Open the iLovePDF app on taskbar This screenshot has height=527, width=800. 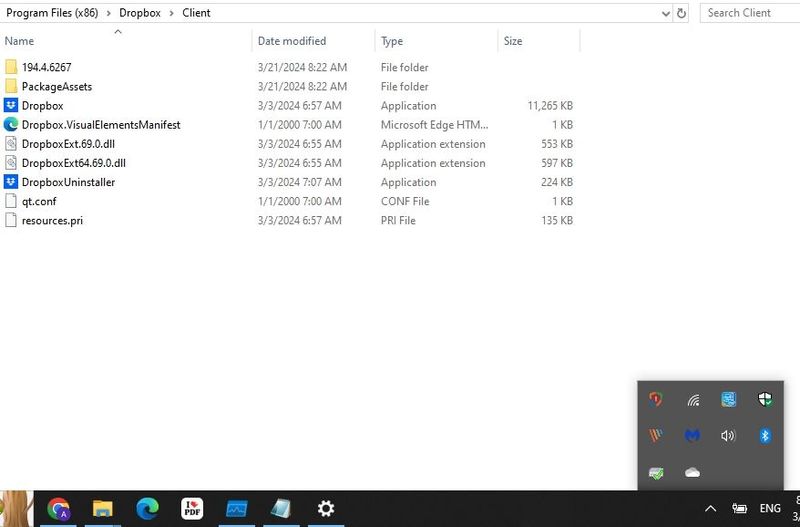[192, 509]
